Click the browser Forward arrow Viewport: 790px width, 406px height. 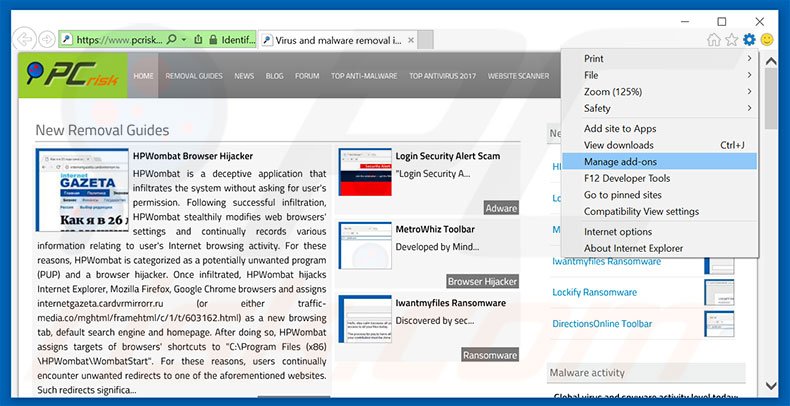(47, 40)
